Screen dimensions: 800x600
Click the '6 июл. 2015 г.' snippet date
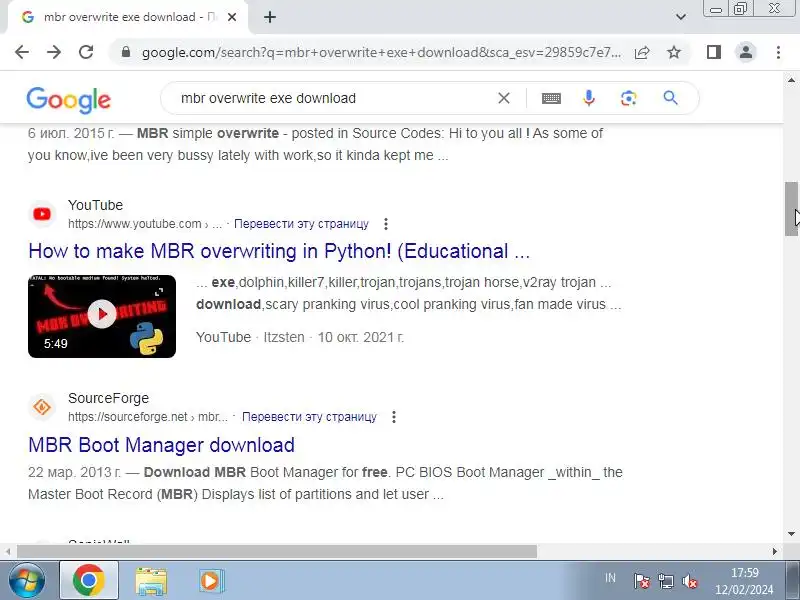(x=71, y=134)
